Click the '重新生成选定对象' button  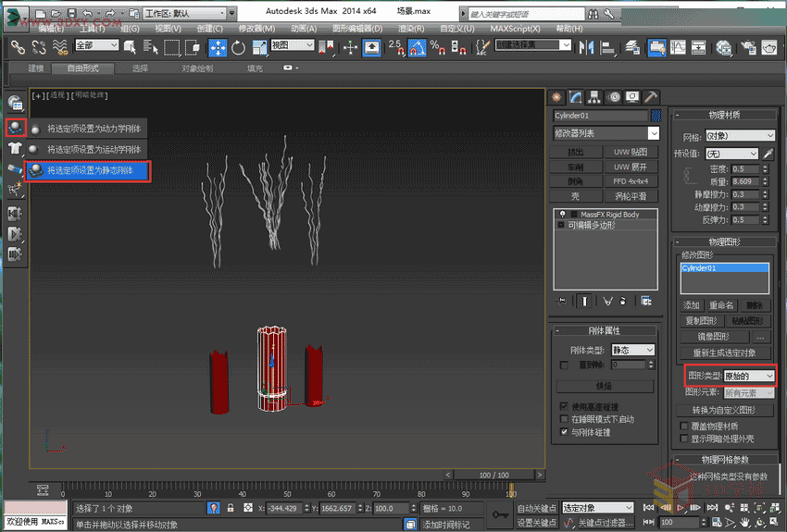click(724, 353)
